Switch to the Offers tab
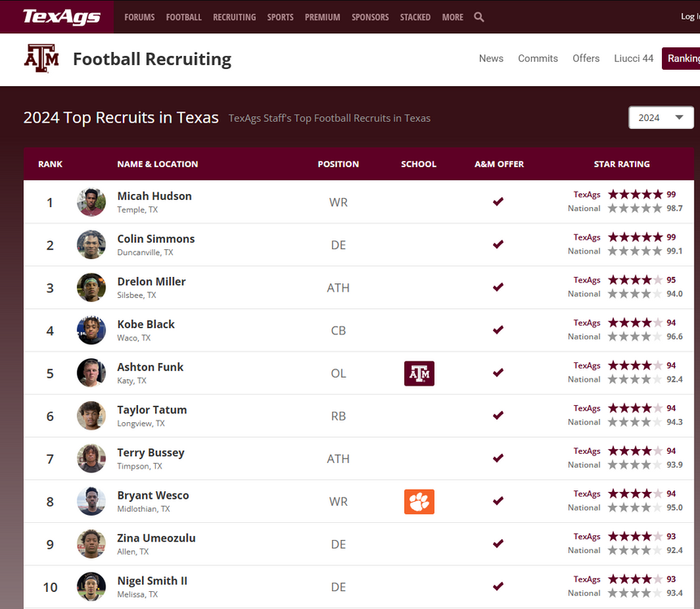Screen dimensions: 700x609 [x=585, y=58]
